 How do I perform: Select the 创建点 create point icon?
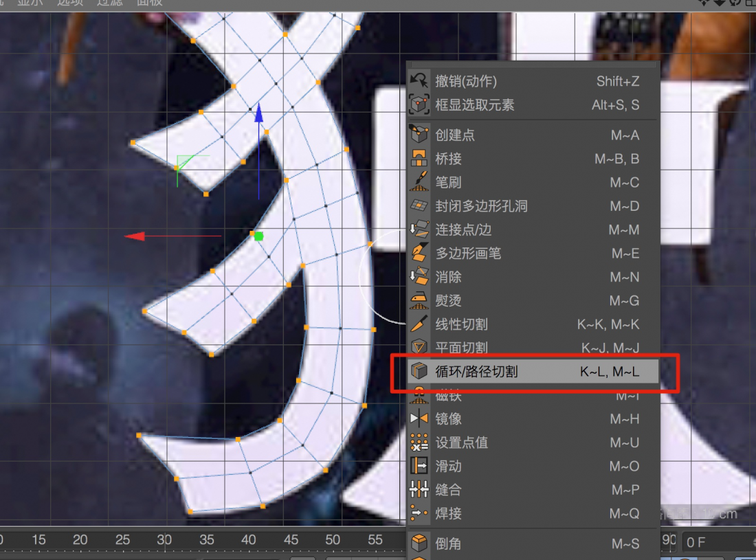(419, 135)
